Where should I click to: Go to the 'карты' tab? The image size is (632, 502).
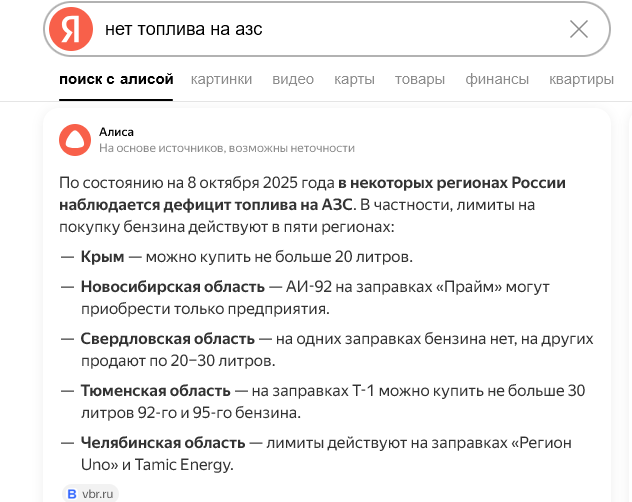pos(354,79)
